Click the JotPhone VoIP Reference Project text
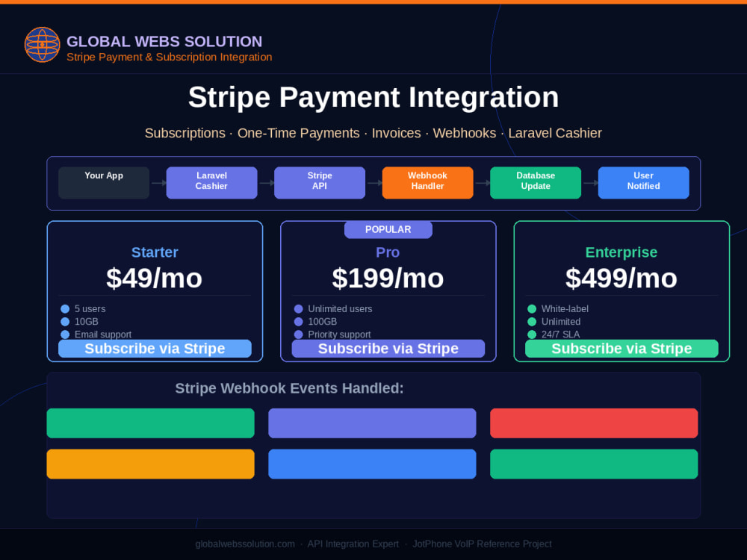 click(482, 544)
